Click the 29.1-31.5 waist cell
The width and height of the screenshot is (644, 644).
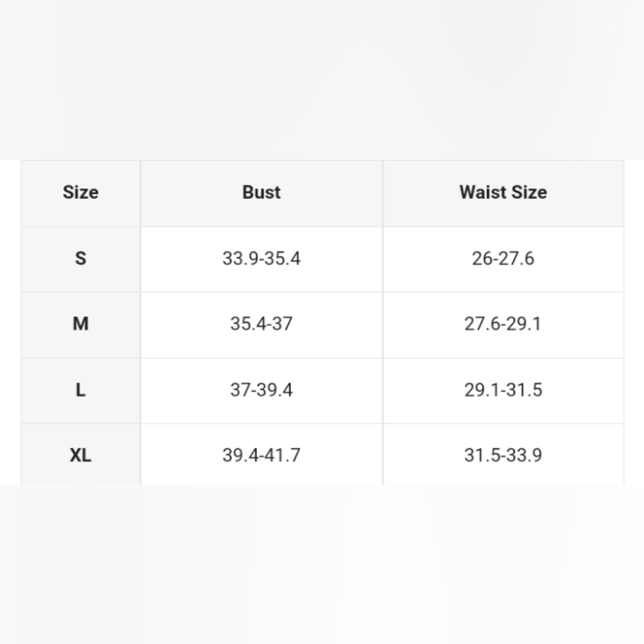(503, 390)
